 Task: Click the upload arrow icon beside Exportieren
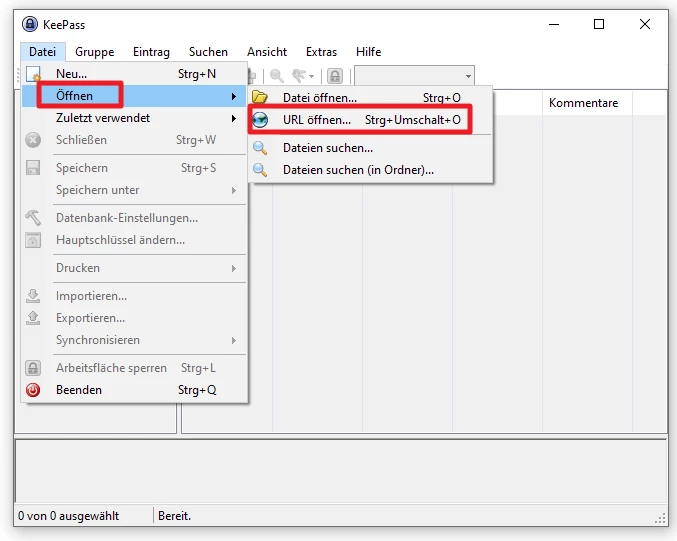(x=33, y=318)
